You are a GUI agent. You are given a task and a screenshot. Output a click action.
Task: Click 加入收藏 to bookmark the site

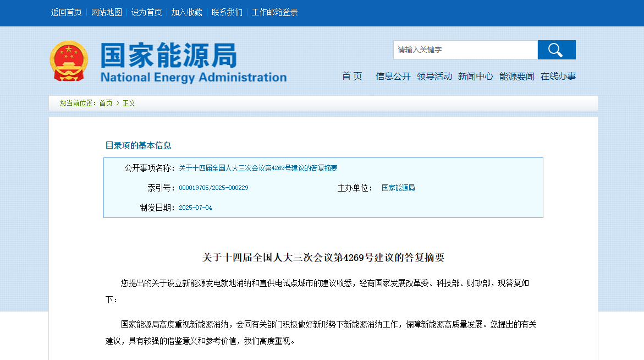pos(186,12)
